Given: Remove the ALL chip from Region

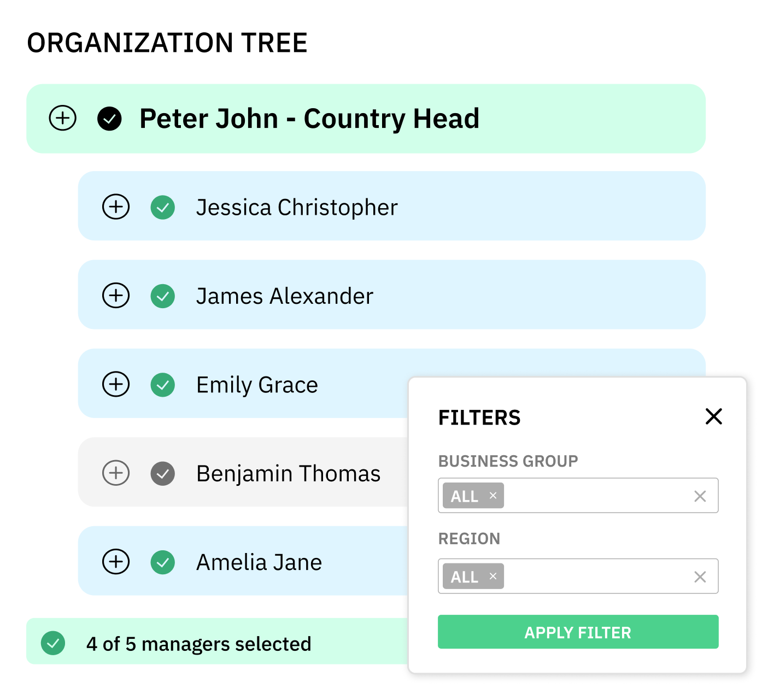Looking at the screenshot, I should (492, 576).
